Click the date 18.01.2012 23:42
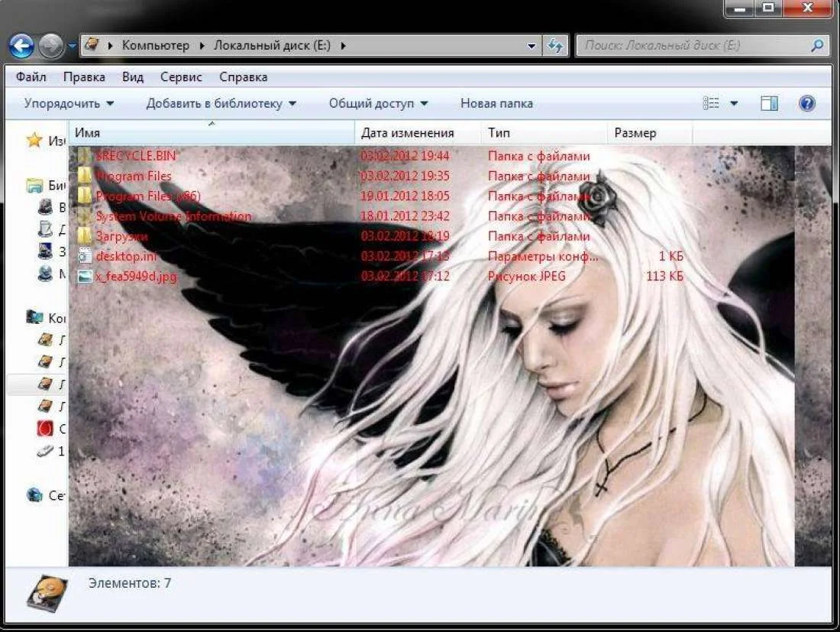This screenshot has height=632, width=840. [x=405, y=216]
